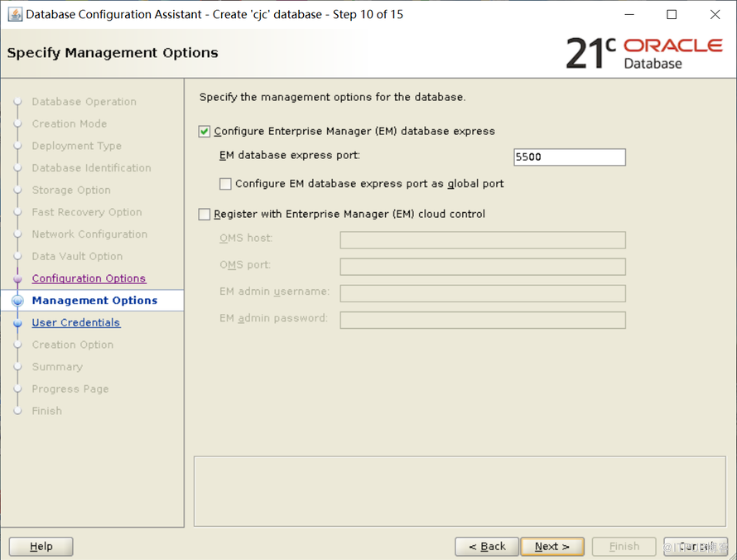The image size is (737, 560).
Task: Click the Creation Option step
Action: pos(72,345)
